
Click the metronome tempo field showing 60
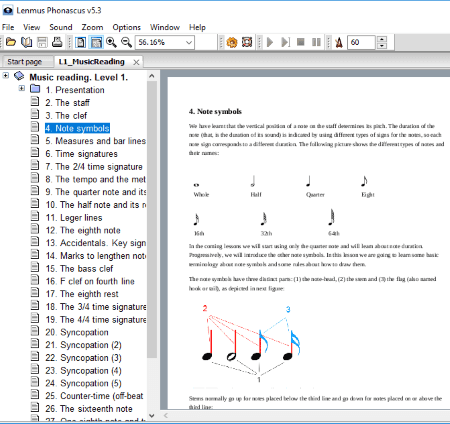361,42
